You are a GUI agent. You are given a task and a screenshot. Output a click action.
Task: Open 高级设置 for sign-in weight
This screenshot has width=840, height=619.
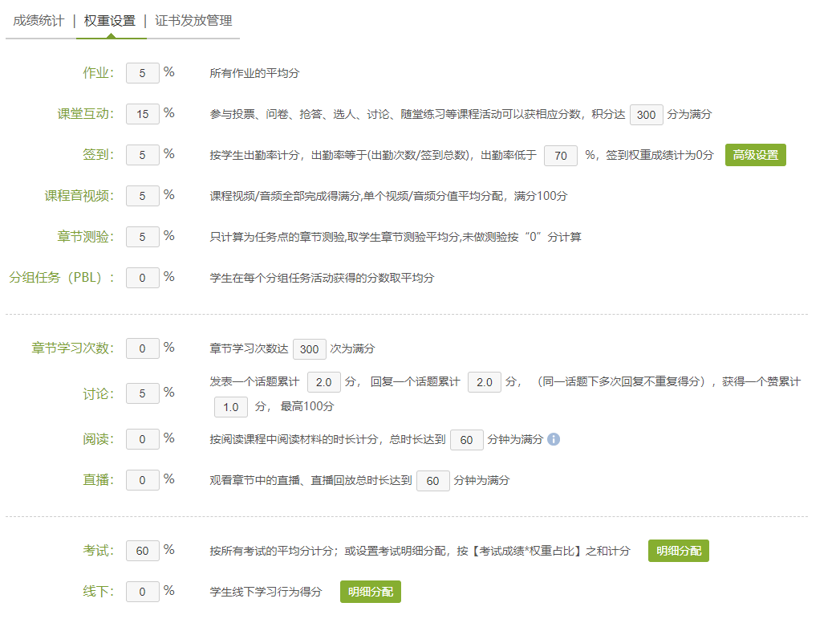755,155
